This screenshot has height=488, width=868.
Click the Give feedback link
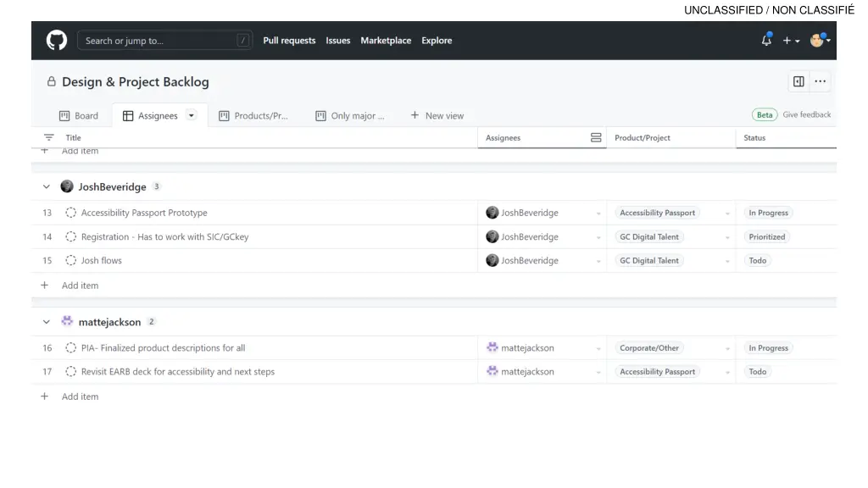[x=807, y=114]
